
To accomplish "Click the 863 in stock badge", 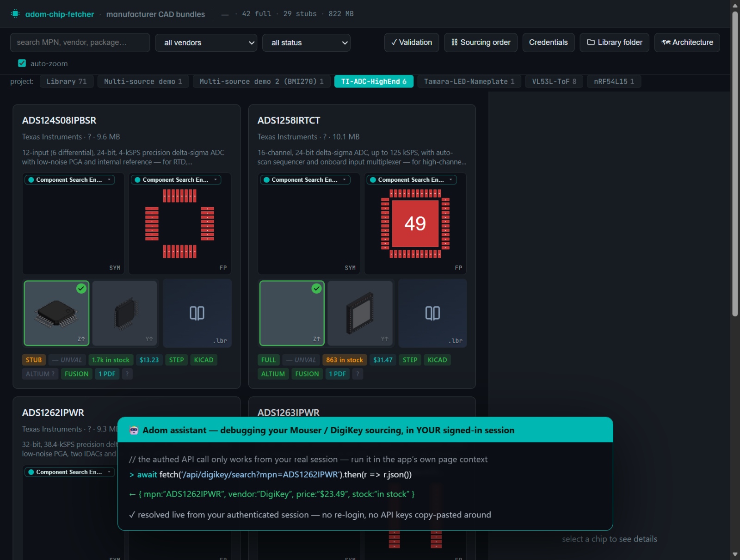I will point(345,360).
